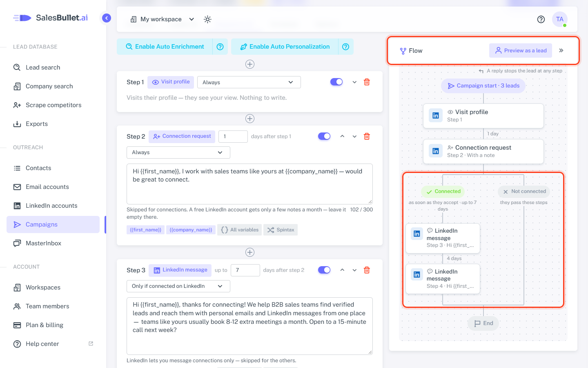Screen dimensions: 588x368
Task: Click the Auto Enrichment help icon
Action: 220,47
